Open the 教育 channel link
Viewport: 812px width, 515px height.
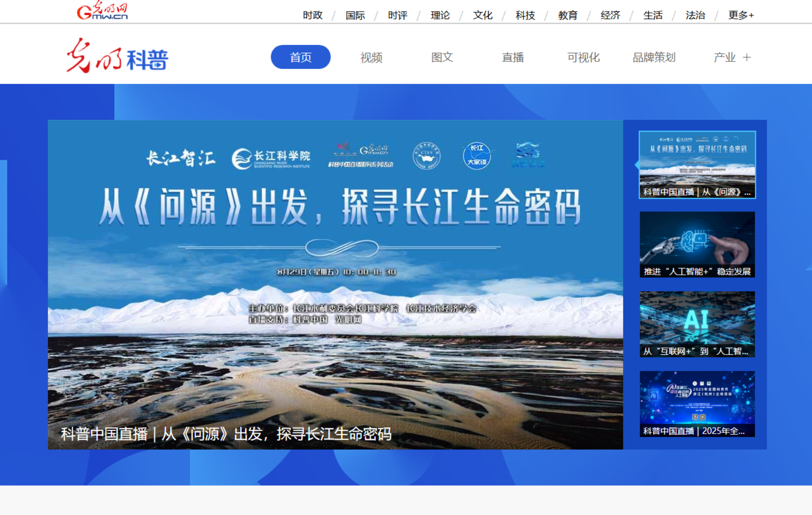click(x=568, y=15)
